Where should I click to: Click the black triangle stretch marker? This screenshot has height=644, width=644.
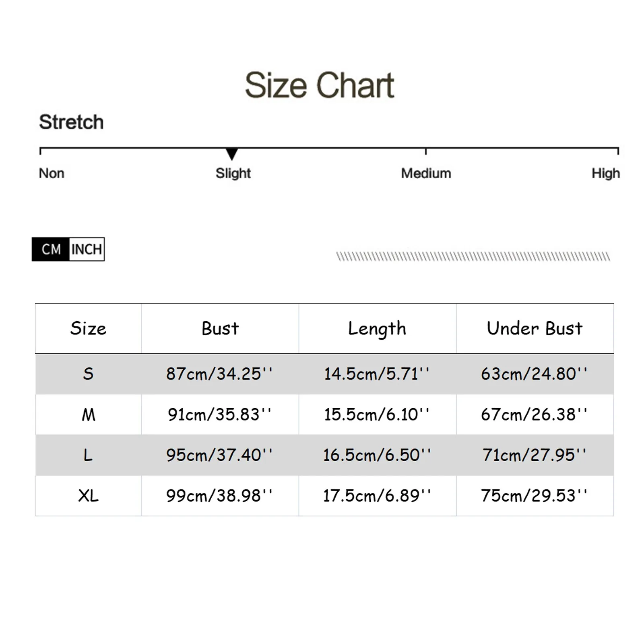point(231,154)
